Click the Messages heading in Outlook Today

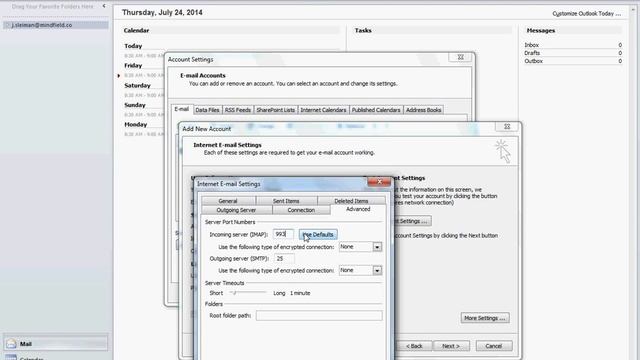[541, 31]
